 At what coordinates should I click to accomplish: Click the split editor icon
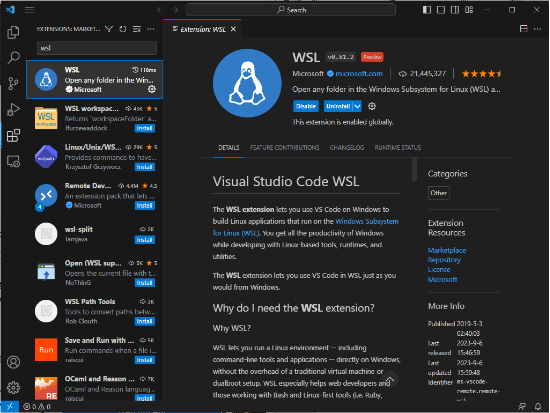pyautogui.click(x=523, y=29)
